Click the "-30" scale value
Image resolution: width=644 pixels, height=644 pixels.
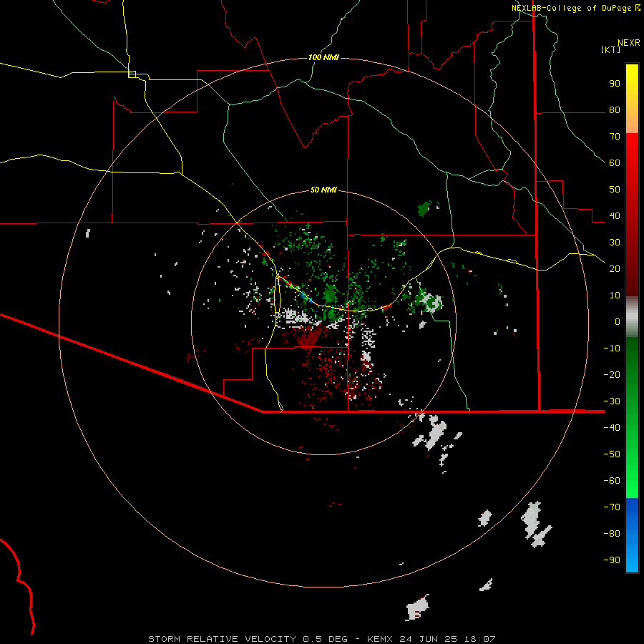[x=612, y=401]
